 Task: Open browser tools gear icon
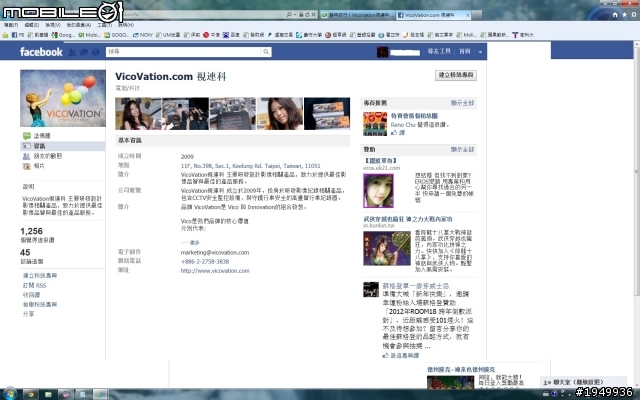coord(634,15)
